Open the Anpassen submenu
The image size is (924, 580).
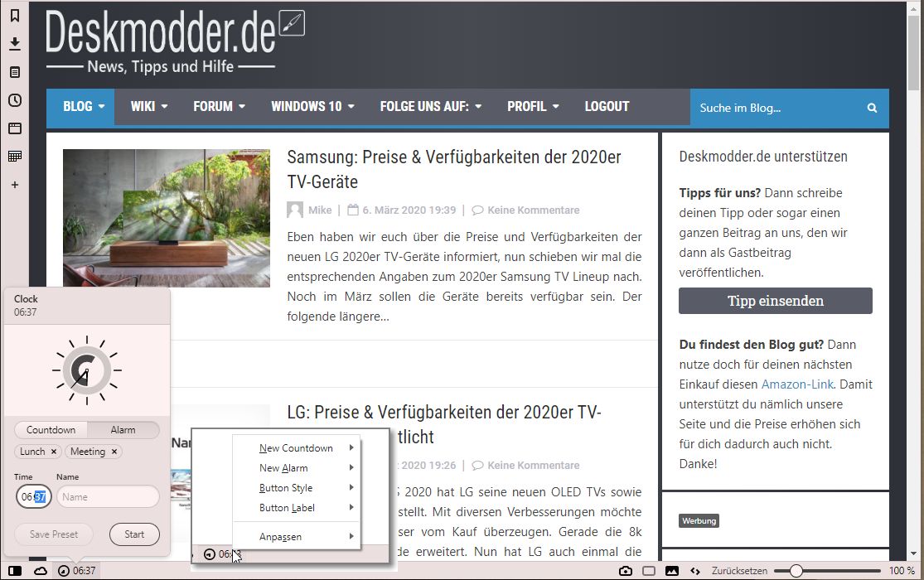tap(297, 536)
